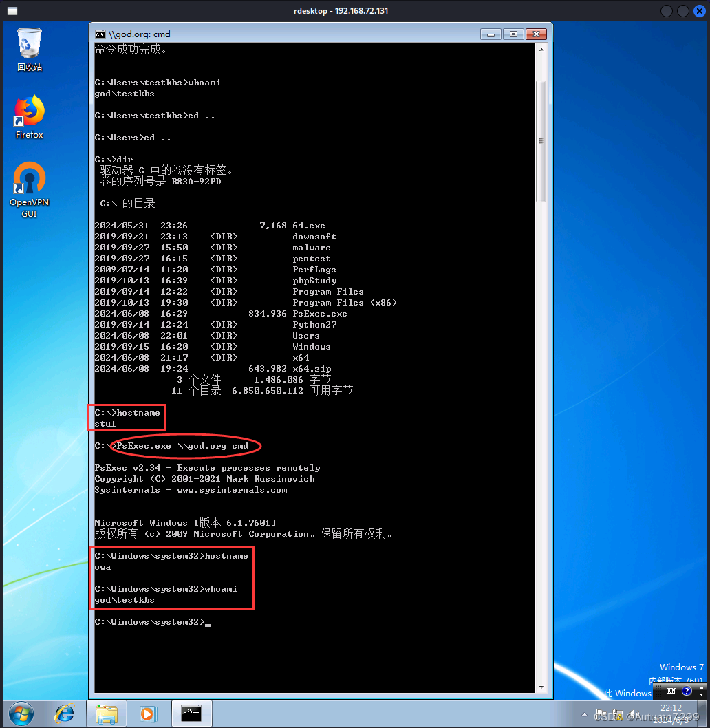Click the phpStudy directory entry
The width and height of the screenshot is (710, 728).
tap(314, 281)
